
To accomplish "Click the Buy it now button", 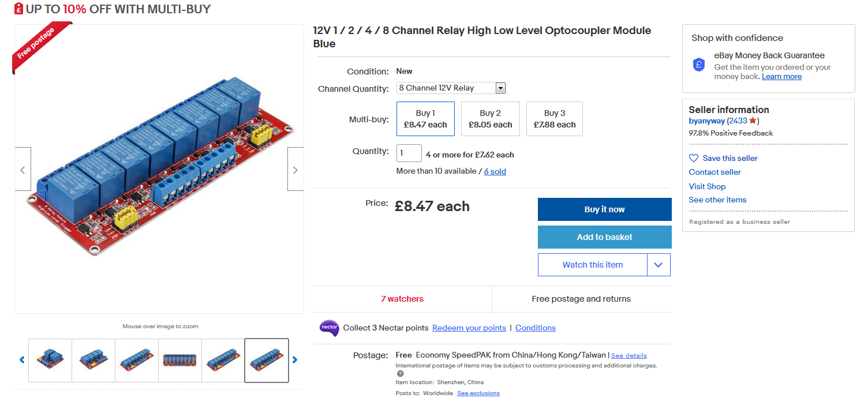I will [x=605, y=209].
